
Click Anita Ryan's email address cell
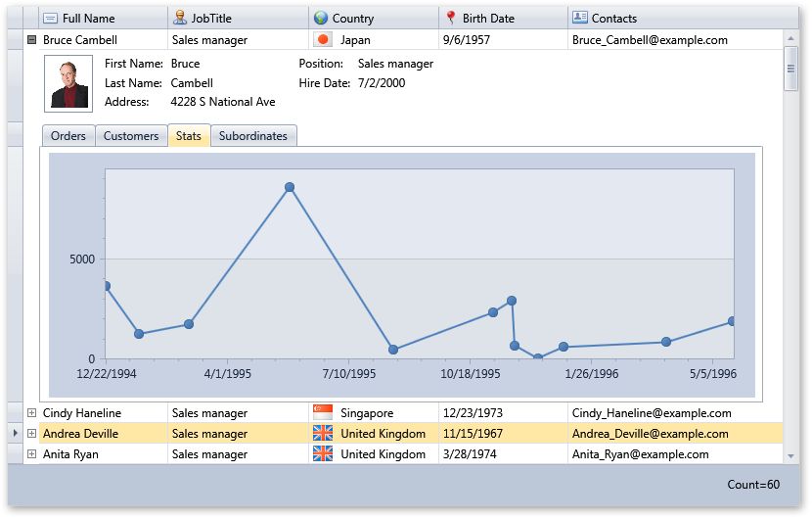(x=652, y=454)
